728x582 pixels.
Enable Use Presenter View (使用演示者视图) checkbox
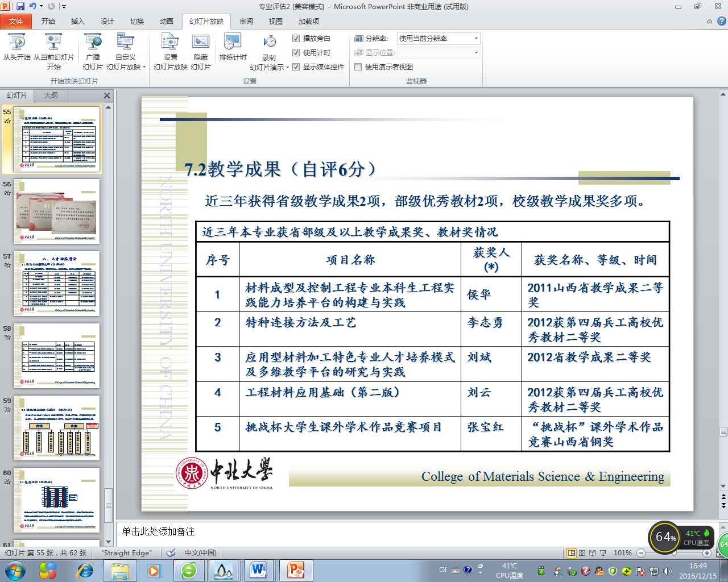[358, 67]
